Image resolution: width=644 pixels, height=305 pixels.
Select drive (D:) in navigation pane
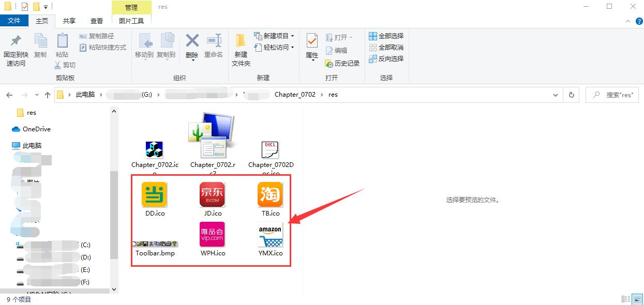point(54,257)
